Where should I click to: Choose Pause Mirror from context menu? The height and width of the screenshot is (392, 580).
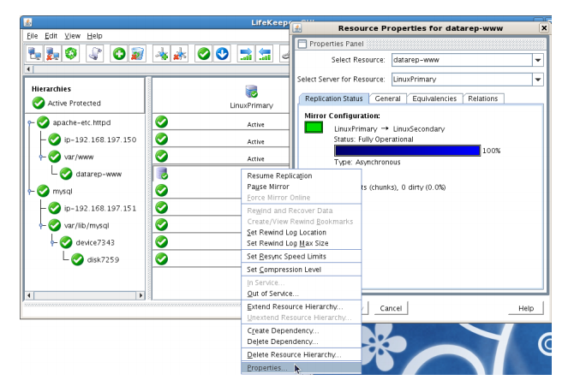pyautogui.click(x=301, y=187)
